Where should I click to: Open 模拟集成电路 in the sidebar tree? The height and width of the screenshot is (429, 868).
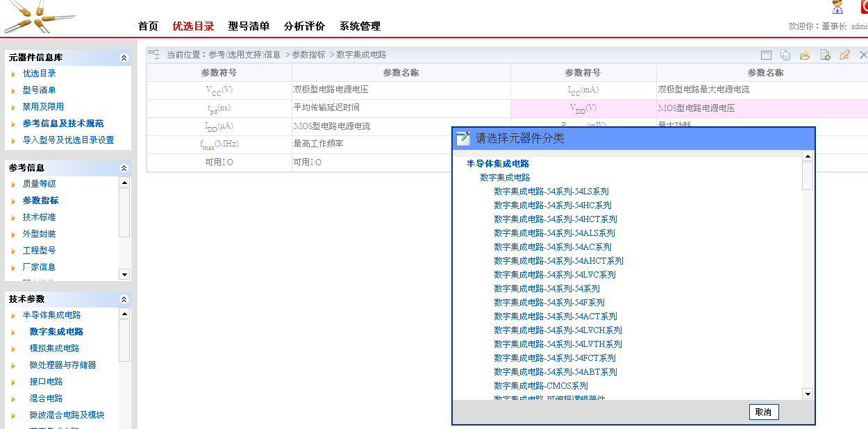[x=54, y=348]
